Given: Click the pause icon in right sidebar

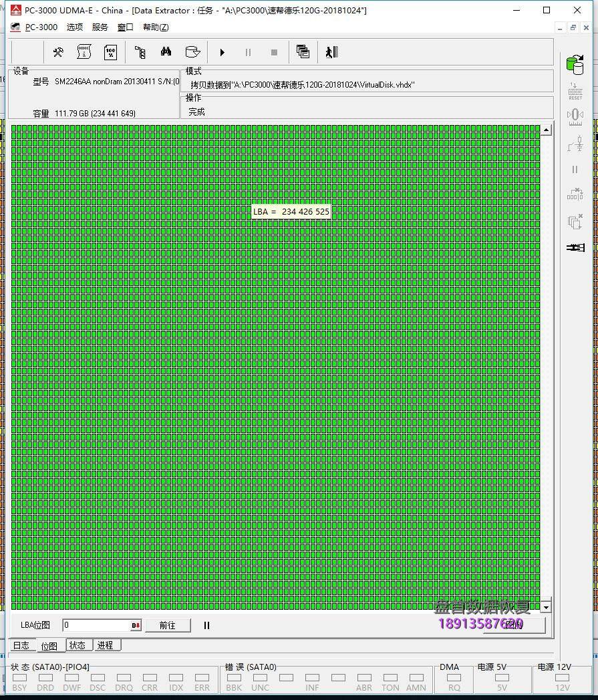Looking at the screenshot, I should (x=575, y=170).
